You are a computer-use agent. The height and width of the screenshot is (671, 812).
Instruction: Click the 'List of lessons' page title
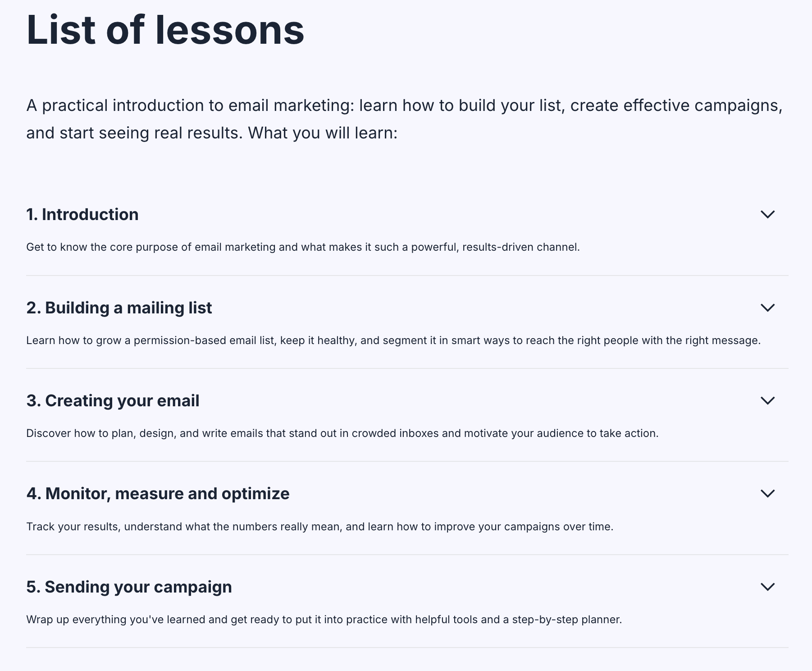[165, 31]
